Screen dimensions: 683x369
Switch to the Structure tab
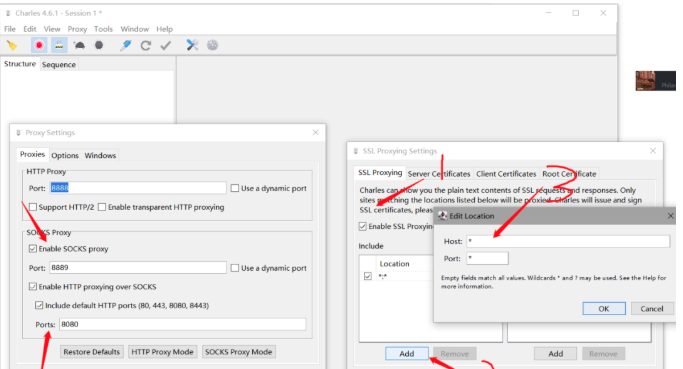tap(20, 64)
